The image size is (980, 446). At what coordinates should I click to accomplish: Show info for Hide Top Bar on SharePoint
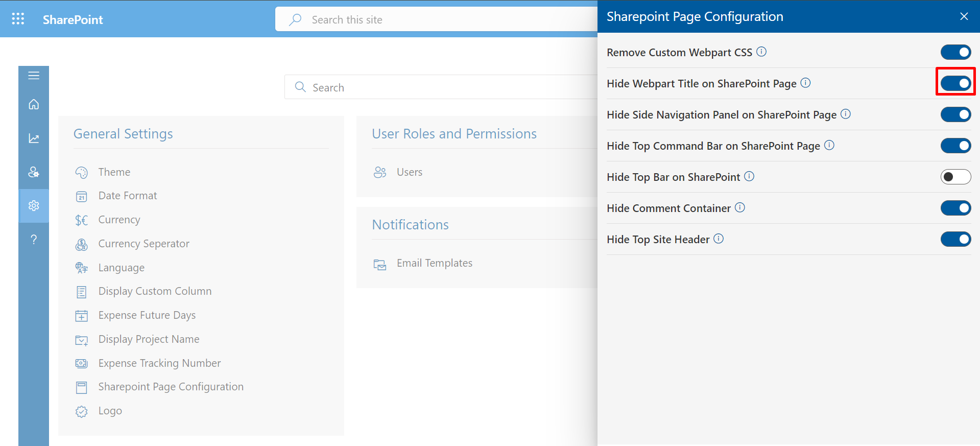tap(749, 176)
